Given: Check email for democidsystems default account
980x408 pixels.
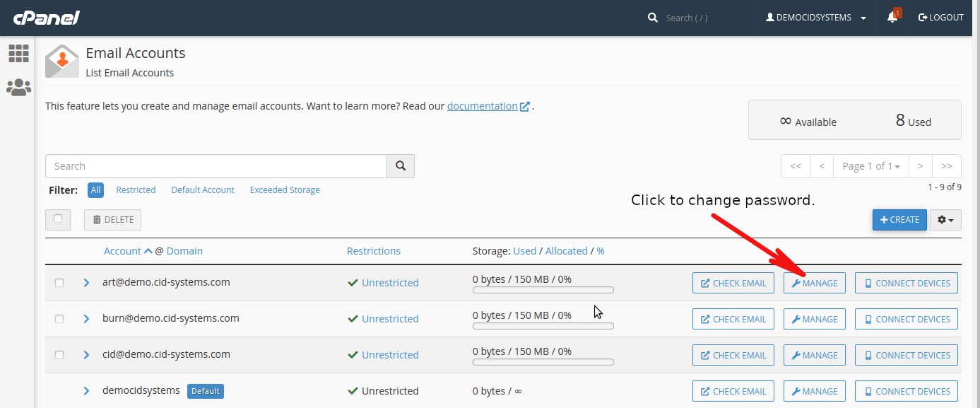Looking at the screenshot, I should click(733, 391).
